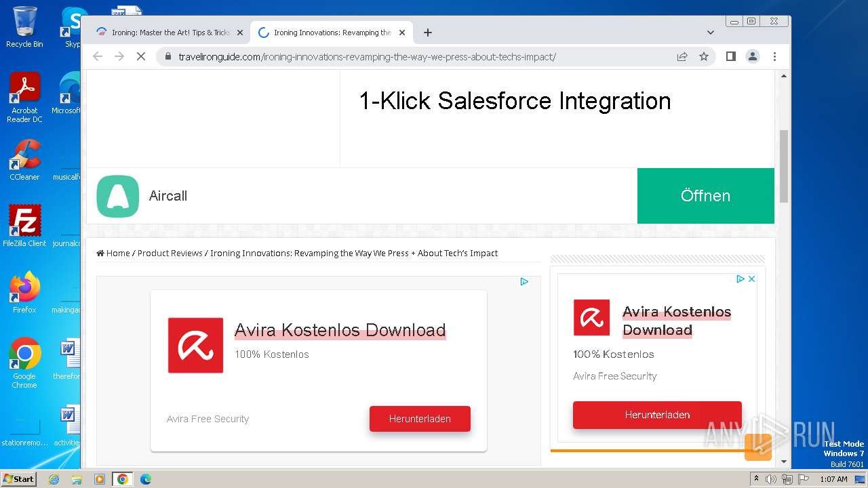Viewport: 868px width, 488px height.
Task: Open Recycle Bin on the desktop
Action: click(24, 27)
